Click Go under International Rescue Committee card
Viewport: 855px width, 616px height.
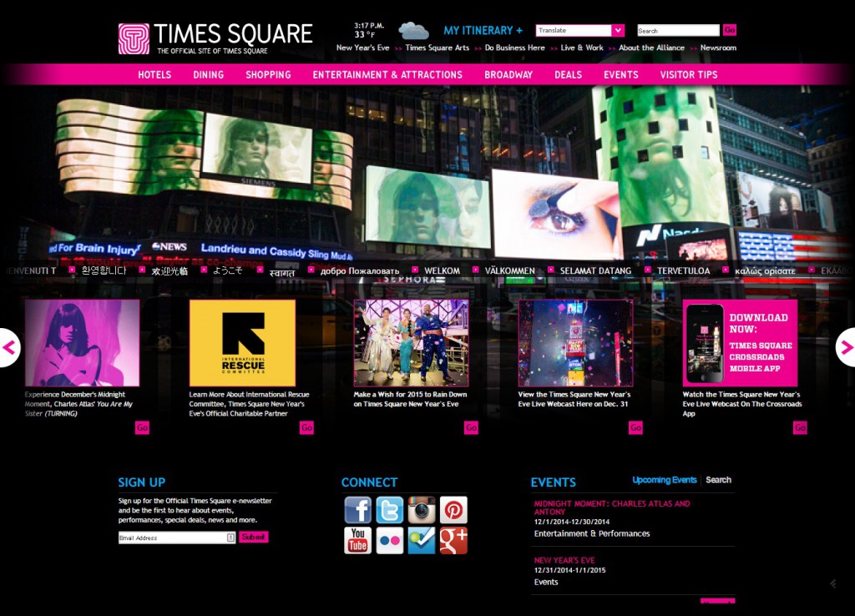307,427
